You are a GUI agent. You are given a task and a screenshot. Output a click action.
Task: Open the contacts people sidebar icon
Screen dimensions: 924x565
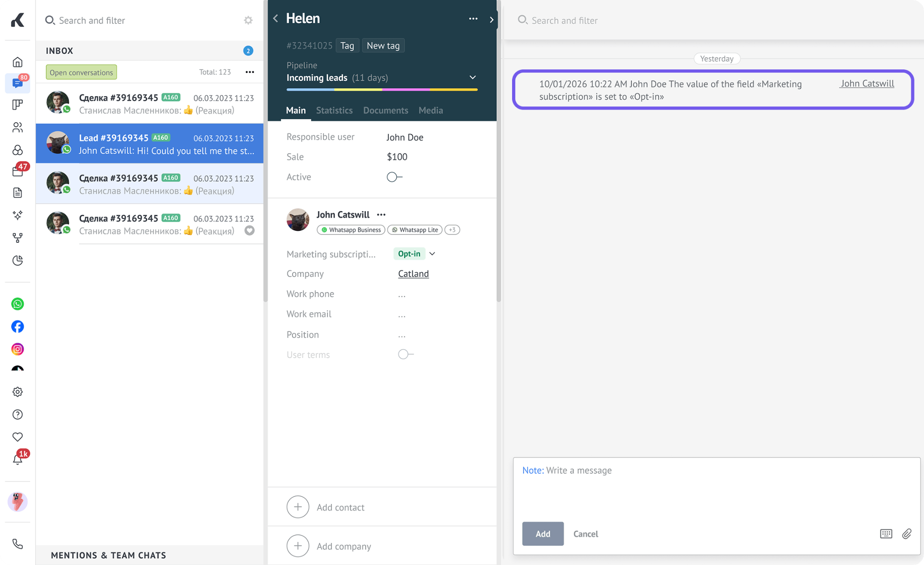[x=18, y=127]
